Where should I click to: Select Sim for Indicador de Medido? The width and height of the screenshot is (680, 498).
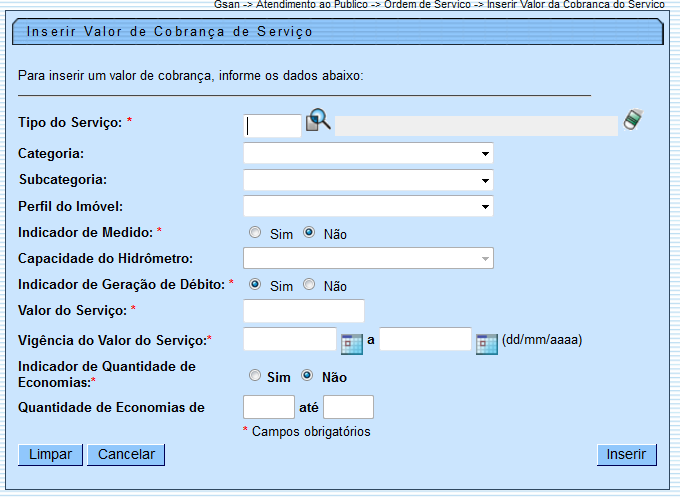coord(255,233)
